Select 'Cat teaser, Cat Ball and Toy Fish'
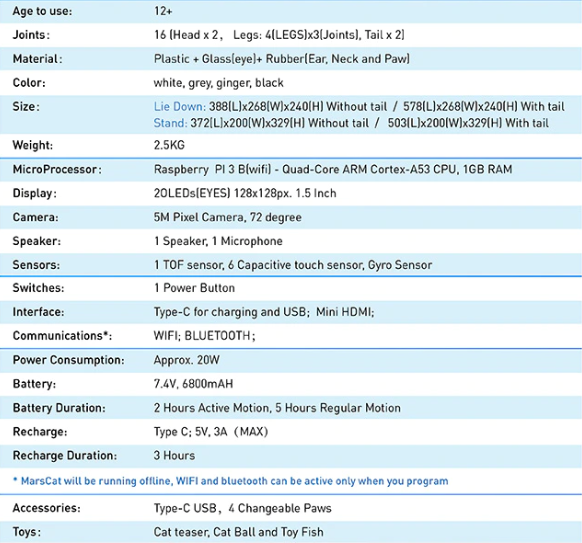This screenshot has height=543, width=582. tap(238, 532)
